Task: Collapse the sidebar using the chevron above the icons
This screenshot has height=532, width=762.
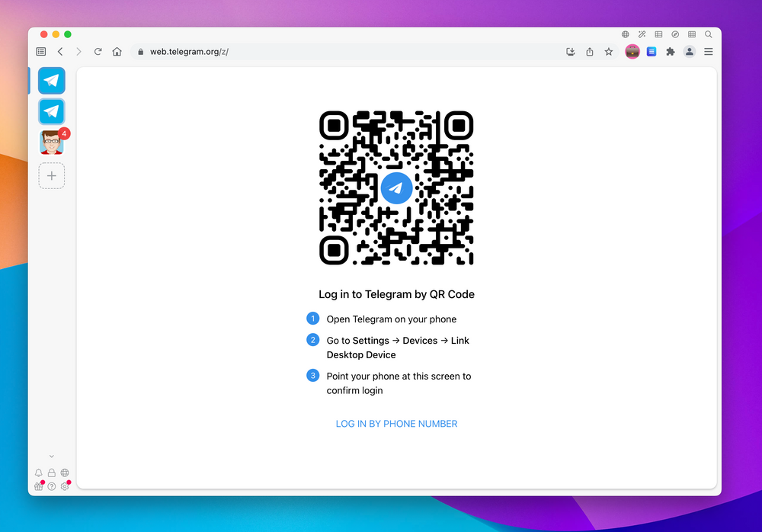Action: (51, 455)
